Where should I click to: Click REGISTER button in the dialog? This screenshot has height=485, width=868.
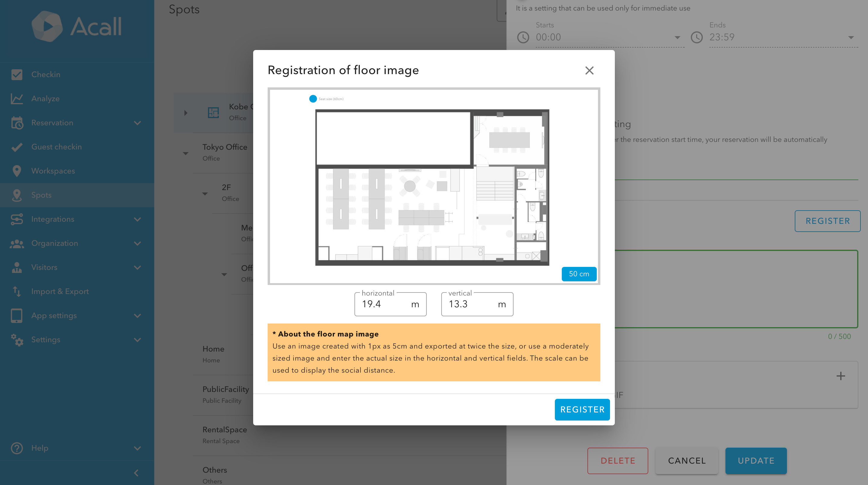pos(582,410)
